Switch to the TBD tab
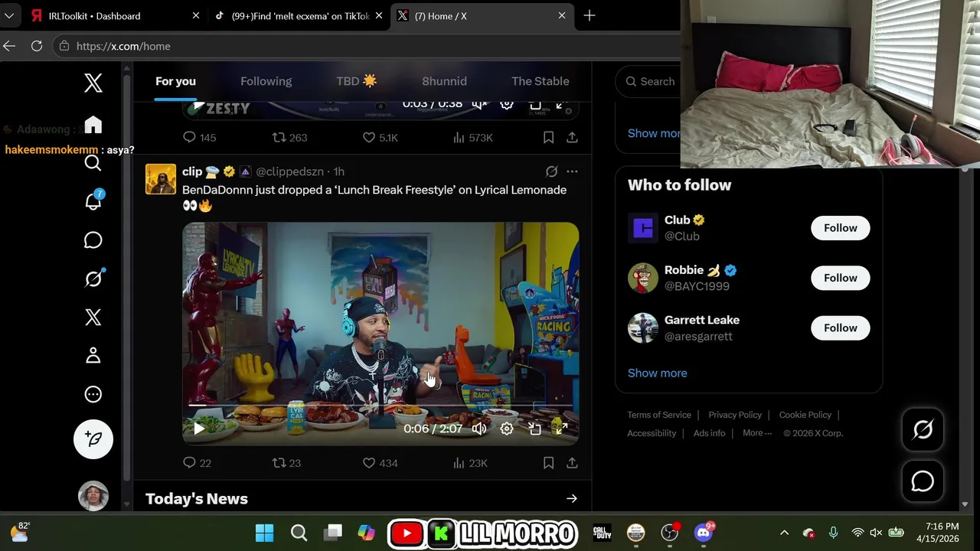This screenshot has width=980, height=551. click(357, 81)
